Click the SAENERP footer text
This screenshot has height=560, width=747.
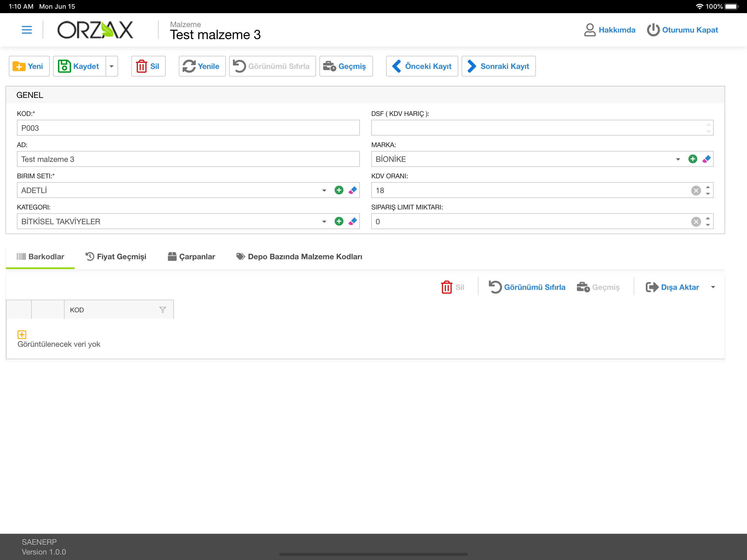[x=39, y=542]
